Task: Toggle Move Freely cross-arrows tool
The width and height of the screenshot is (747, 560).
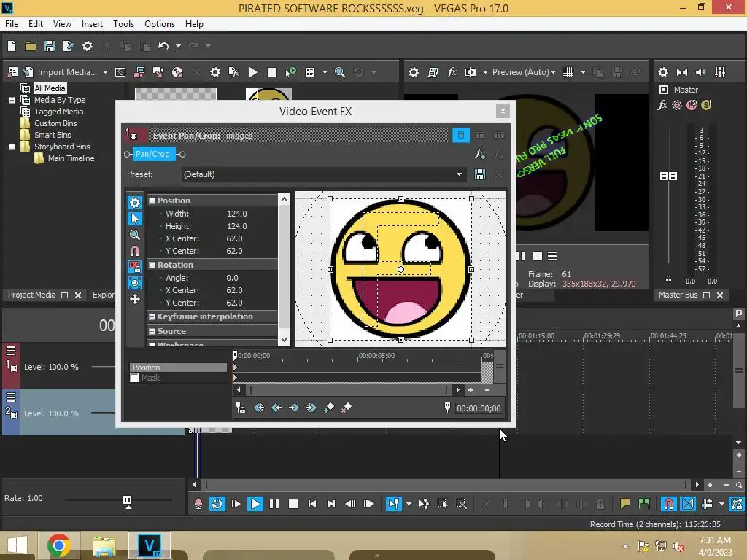Action: coord(135,299)
